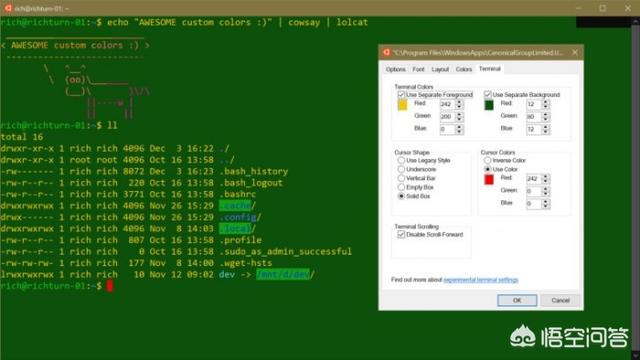Decrease the foreground Green value stepper
640x360 pixels.
point(459,119)
